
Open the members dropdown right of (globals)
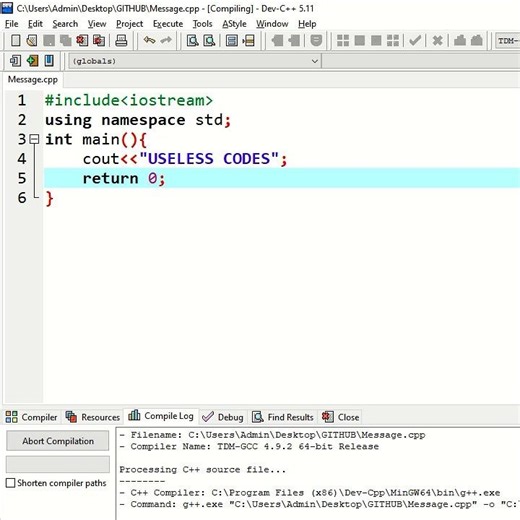tap(421, 61)
